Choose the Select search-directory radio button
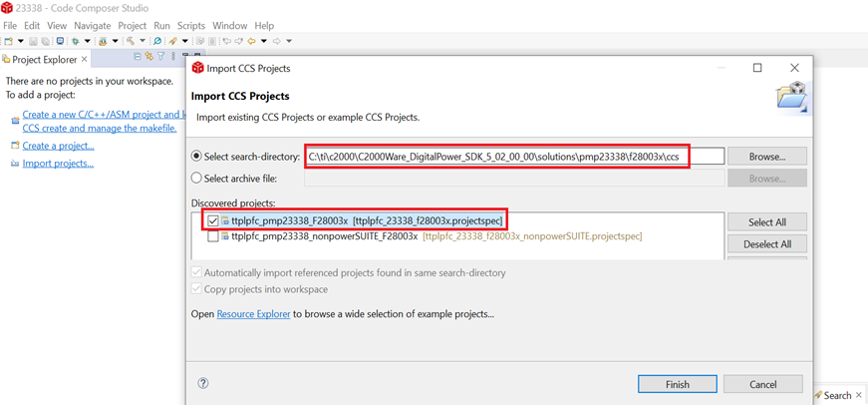 pos(196,157)
